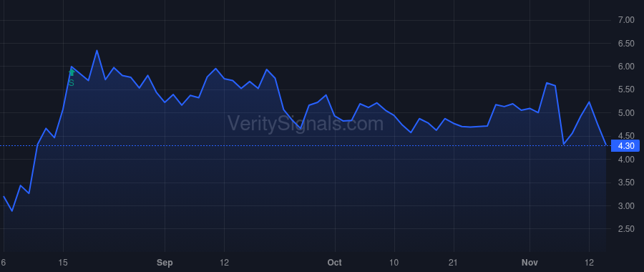Image resolution: width=644 pixels, height=272 pixels.
Task: Click the 5.50 price axis label
Action: tap(626, 89)
